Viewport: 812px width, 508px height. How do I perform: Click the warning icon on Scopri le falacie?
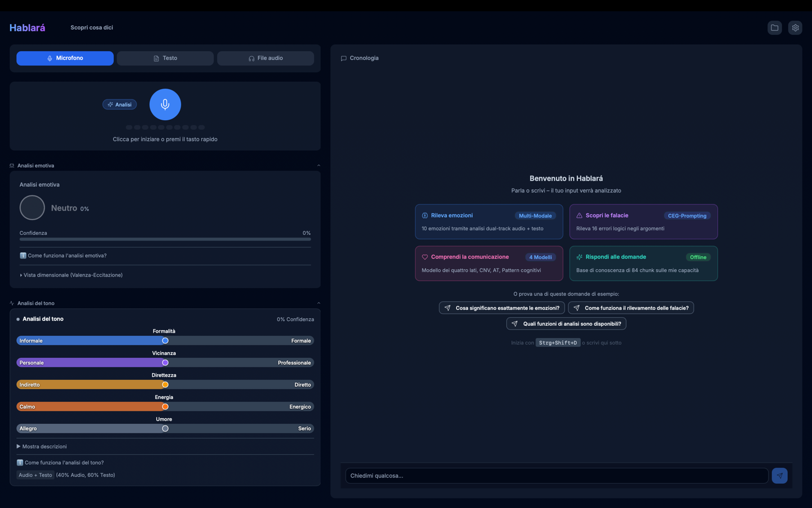pyautogui.click(x=579, y=215)
